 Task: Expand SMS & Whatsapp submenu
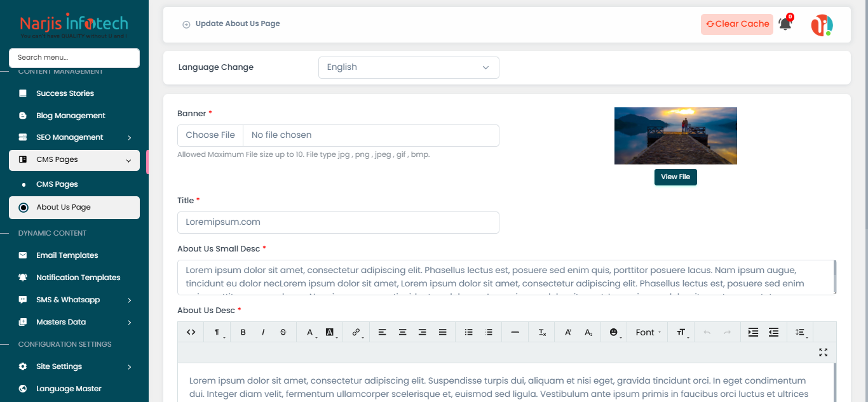coord(74,300)
